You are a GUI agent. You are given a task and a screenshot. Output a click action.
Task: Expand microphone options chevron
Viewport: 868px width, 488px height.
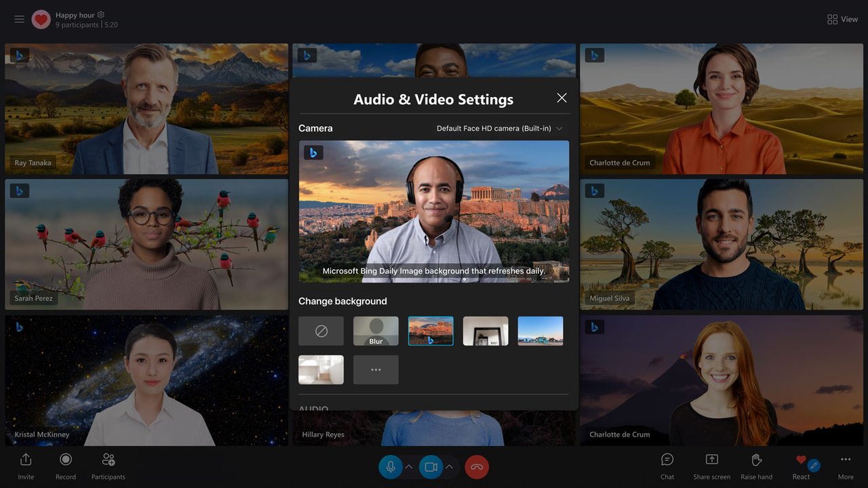point(409,467)
